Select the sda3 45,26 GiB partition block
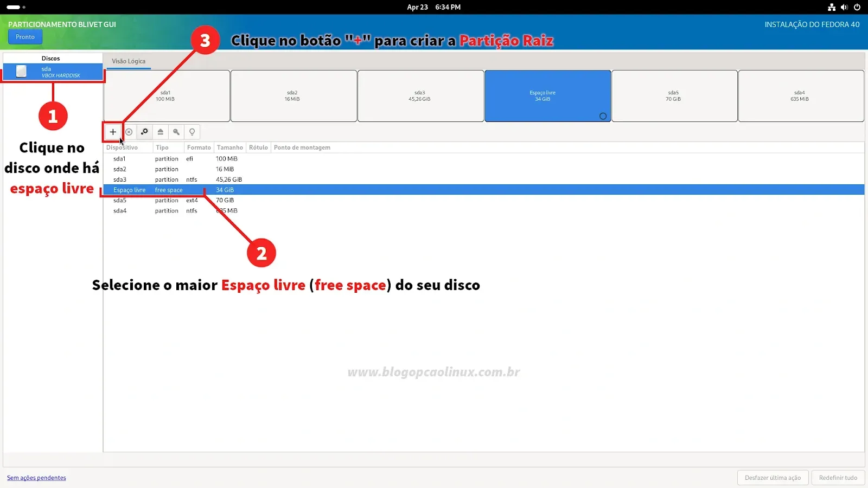868x488 pixels. pos(420,96)
